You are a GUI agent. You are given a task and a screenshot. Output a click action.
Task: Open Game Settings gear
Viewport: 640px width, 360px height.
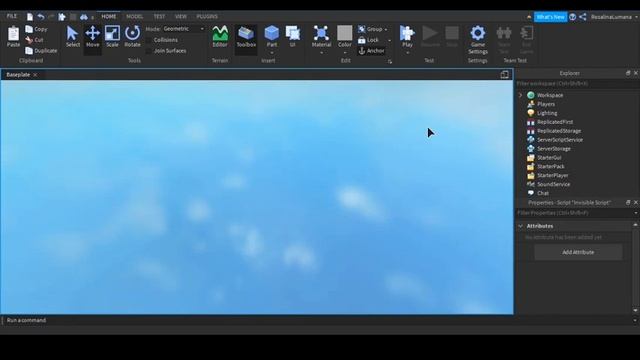click(x=478, y=33)
